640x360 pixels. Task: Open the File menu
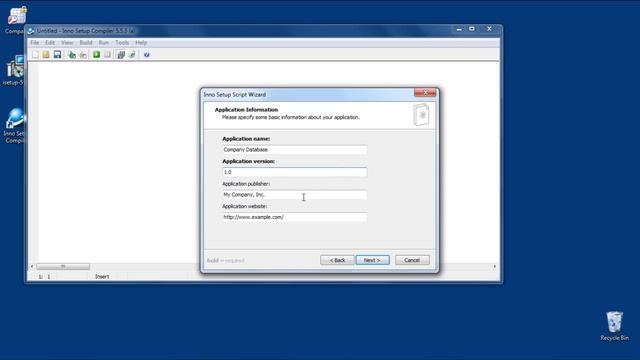(35, 42)
